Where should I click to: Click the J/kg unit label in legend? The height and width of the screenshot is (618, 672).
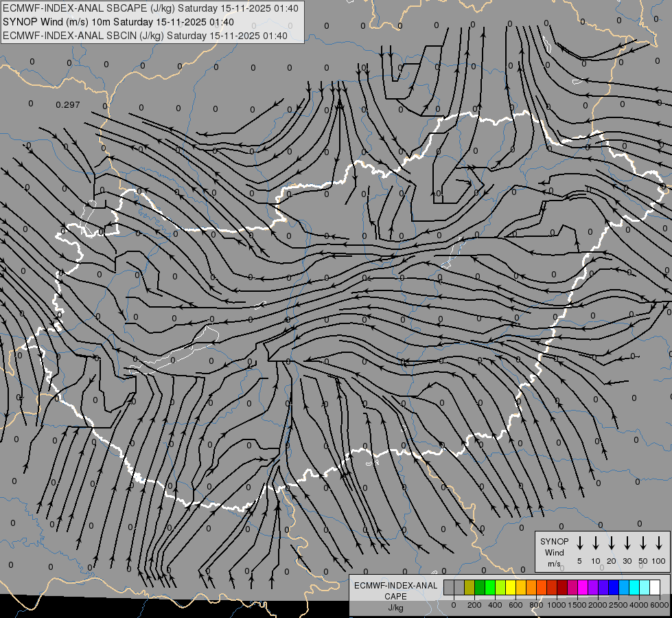point(395,608)
